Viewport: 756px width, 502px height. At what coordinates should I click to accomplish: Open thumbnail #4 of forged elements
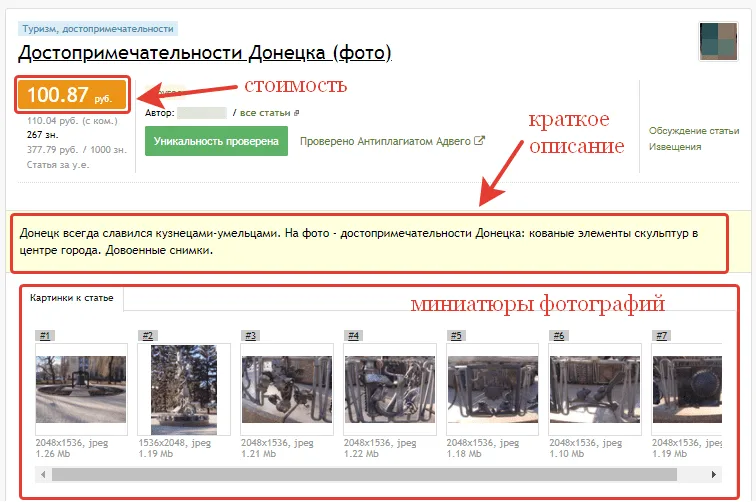pos(390,389)
